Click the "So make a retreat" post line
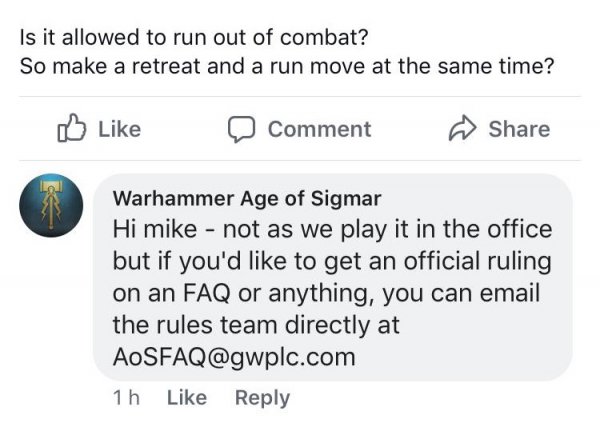The width and height of the screenshot is (600, 423). [282, 68]
